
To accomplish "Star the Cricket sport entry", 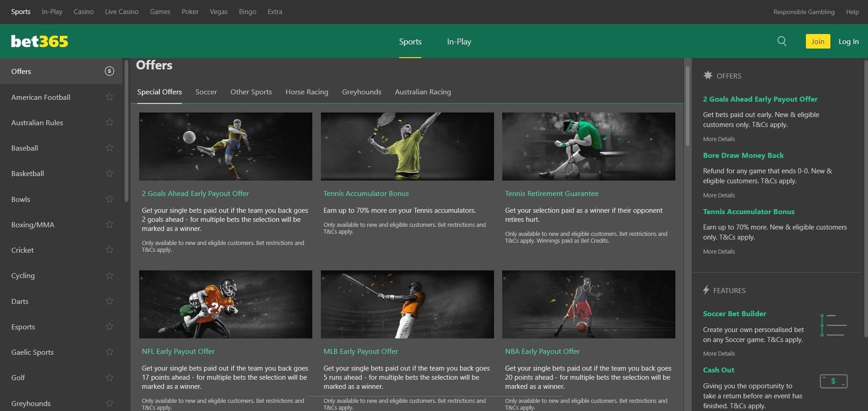I will tap(109, 250).
